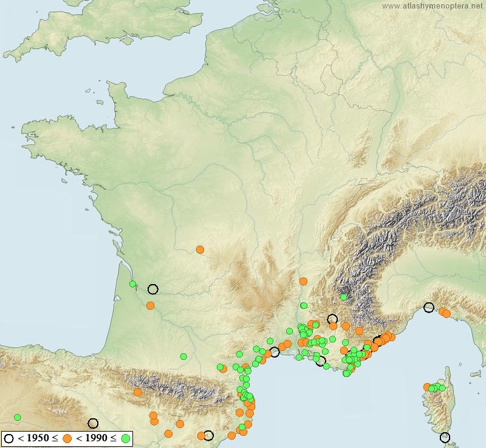Click the orange circle icon in the legend
The height and width of the screenshot is (448, 486).
68,438
